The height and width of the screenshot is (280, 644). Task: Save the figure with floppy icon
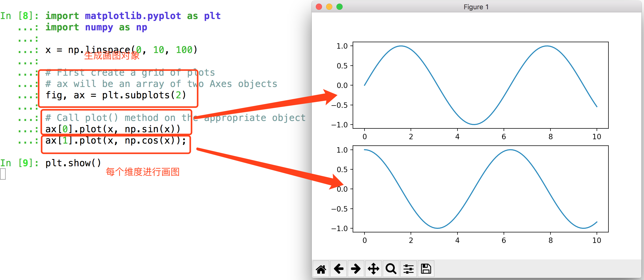(426, 269)
